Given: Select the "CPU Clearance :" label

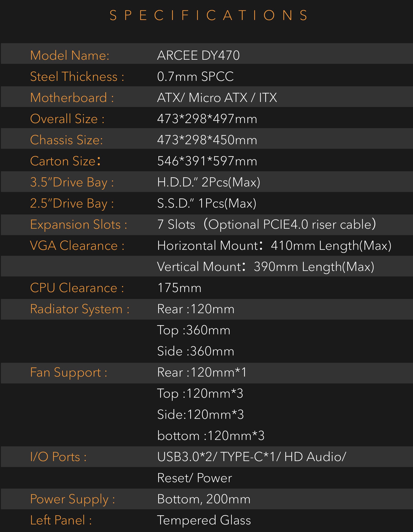Looking at the screenshot, I should [x=77, y=288].
